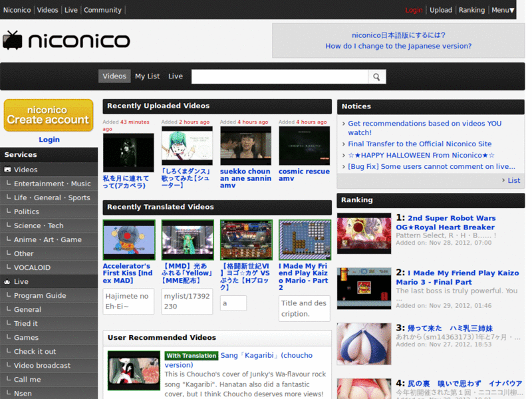Open the rank 3 video title link
The image size is (532, 399).
click(x=450, y=328)
